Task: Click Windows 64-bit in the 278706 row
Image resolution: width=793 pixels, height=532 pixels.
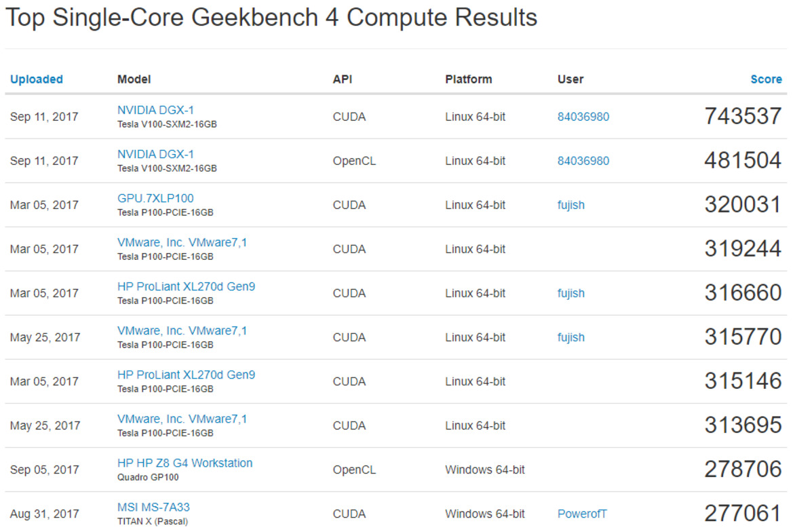Action: point(485,470)
